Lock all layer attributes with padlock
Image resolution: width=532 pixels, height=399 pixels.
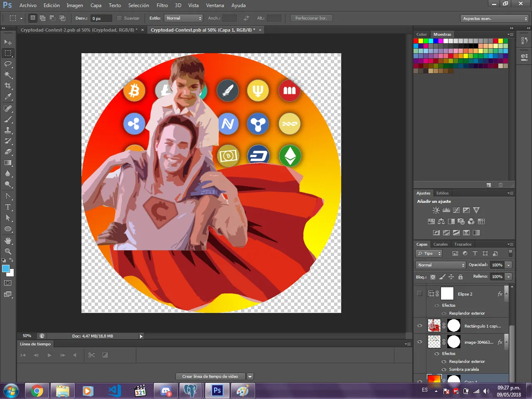click(461, 277)
